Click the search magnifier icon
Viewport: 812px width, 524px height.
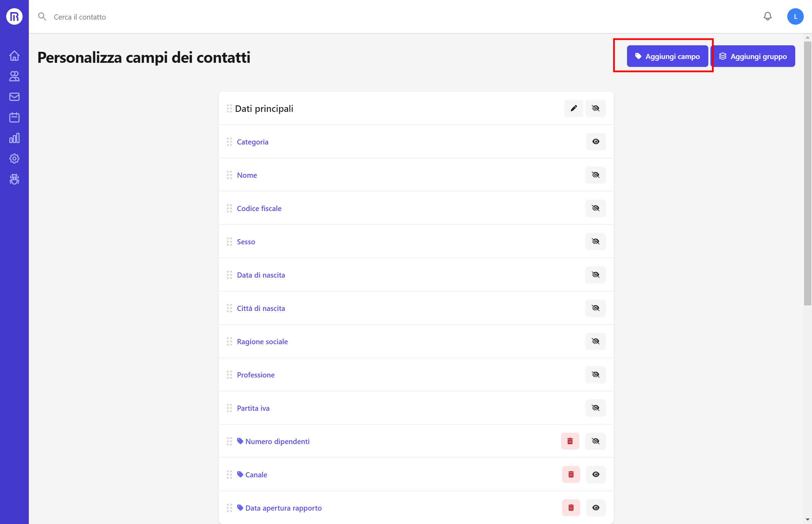(x=42, y=16)
